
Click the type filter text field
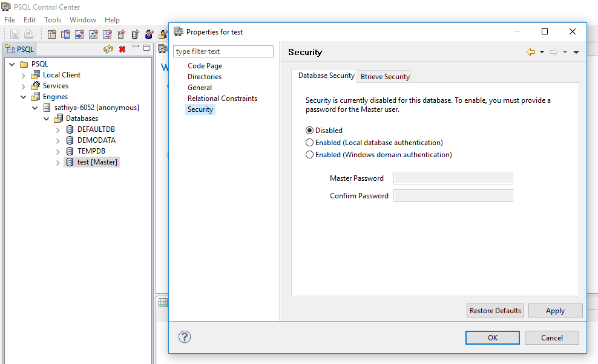point(223,51)
